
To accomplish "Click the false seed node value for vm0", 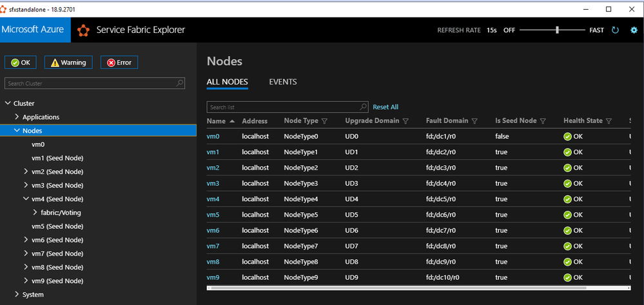I will click(x=502, y=137).
